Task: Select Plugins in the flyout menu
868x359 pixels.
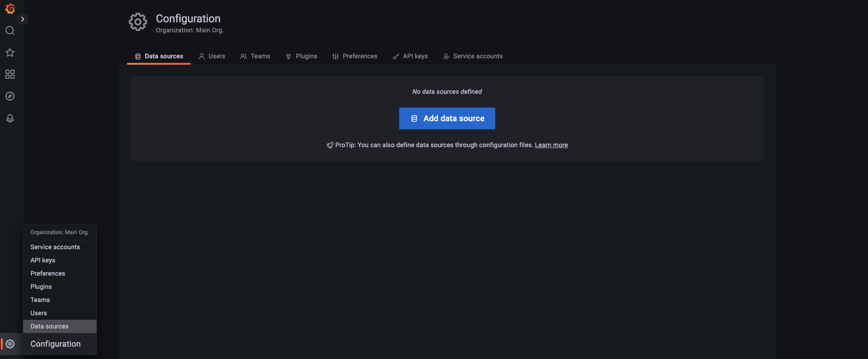Action: click(60, 287)
